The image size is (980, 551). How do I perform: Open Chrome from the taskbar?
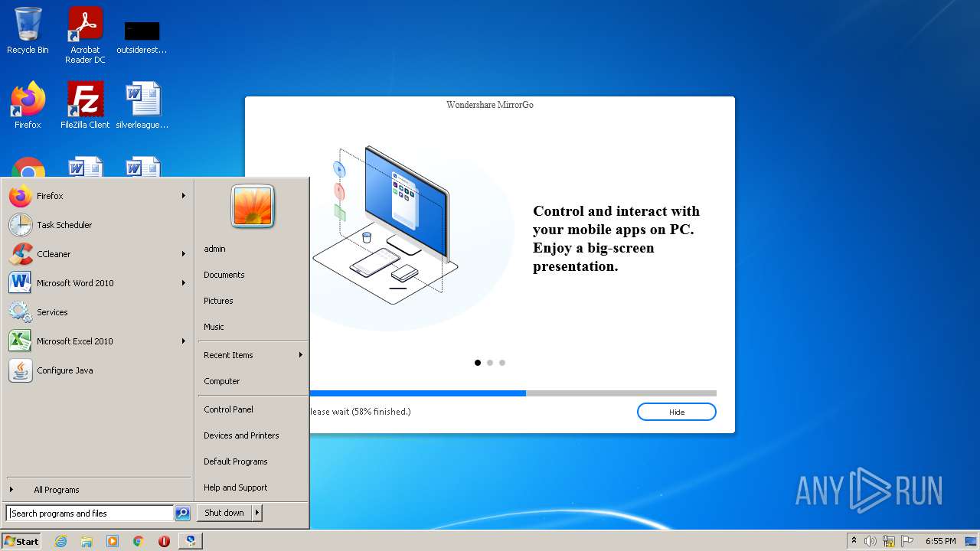(x=139, y=541)
